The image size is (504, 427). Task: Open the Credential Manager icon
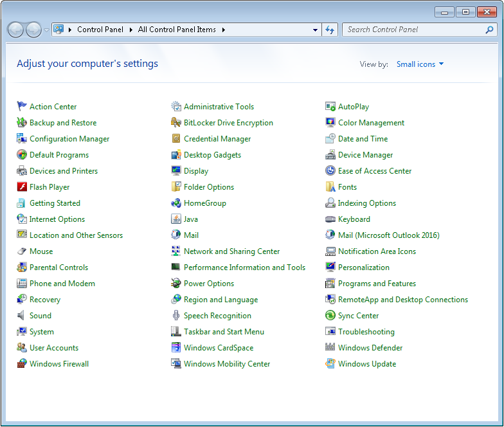[x=176, y=138]
